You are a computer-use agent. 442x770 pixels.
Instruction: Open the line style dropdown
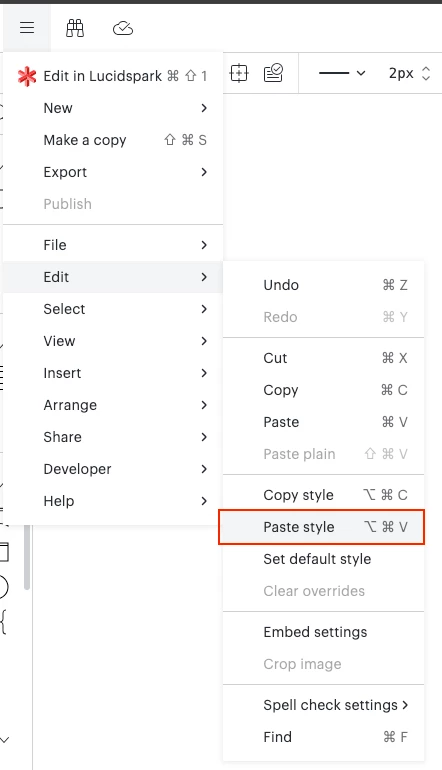pos(342,73)
